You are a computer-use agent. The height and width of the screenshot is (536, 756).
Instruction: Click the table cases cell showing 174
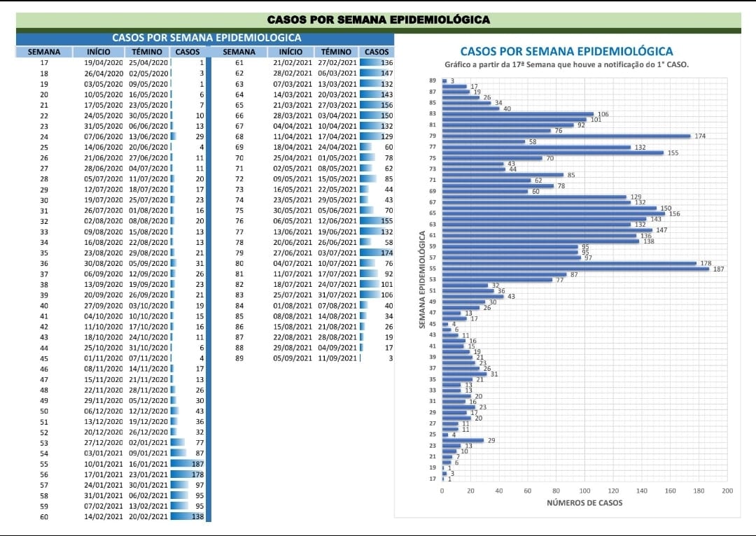pos(378,253)
